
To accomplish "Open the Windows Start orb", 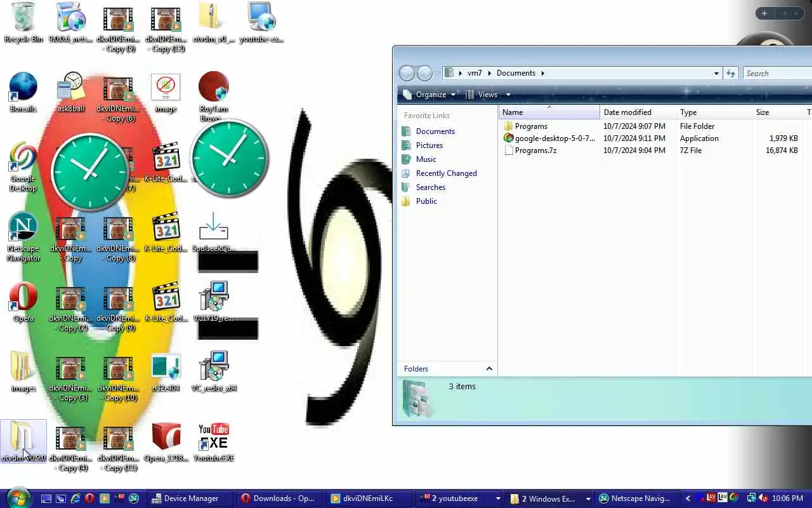I will [x=18, y=498].
